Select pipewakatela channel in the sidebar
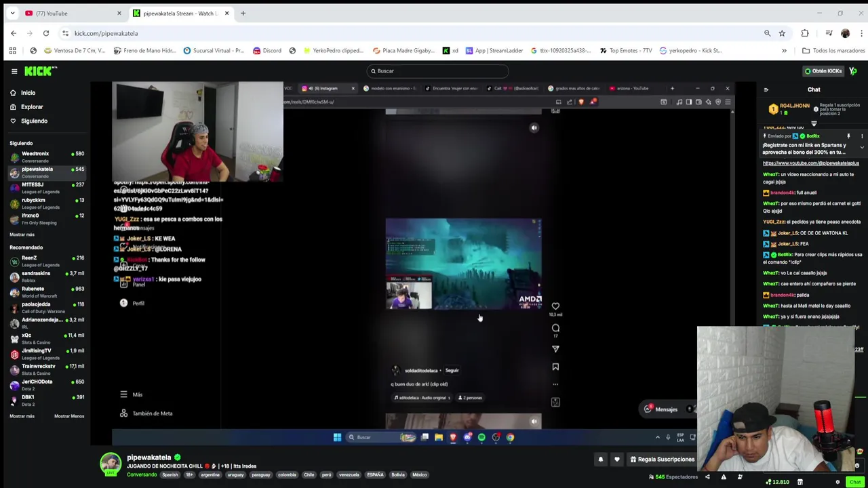868x488 pixels. [x=46, y=172]
